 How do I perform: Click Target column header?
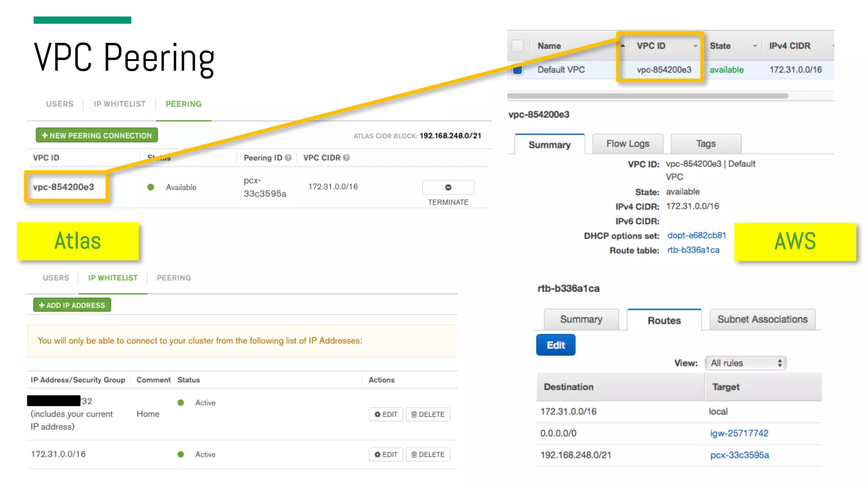pos(726,387)
